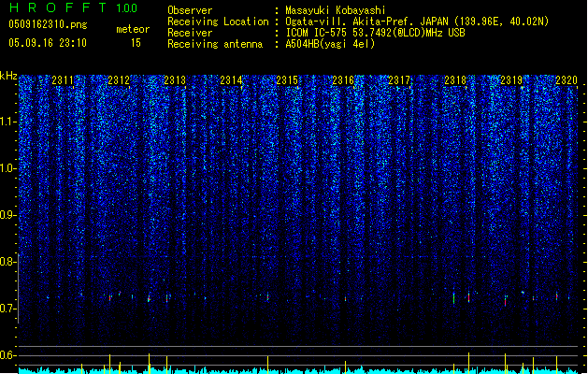588x374 pixels.
Task: Click the 0.9 frequency axis label
Action: click(x=7, y=215)
